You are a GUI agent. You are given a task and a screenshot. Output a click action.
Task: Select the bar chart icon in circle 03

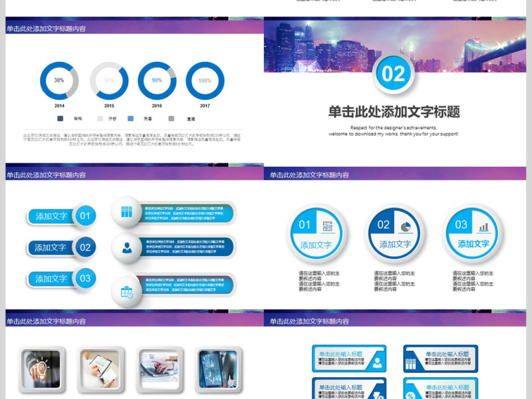pyautogui.click(x=483, y=226)
